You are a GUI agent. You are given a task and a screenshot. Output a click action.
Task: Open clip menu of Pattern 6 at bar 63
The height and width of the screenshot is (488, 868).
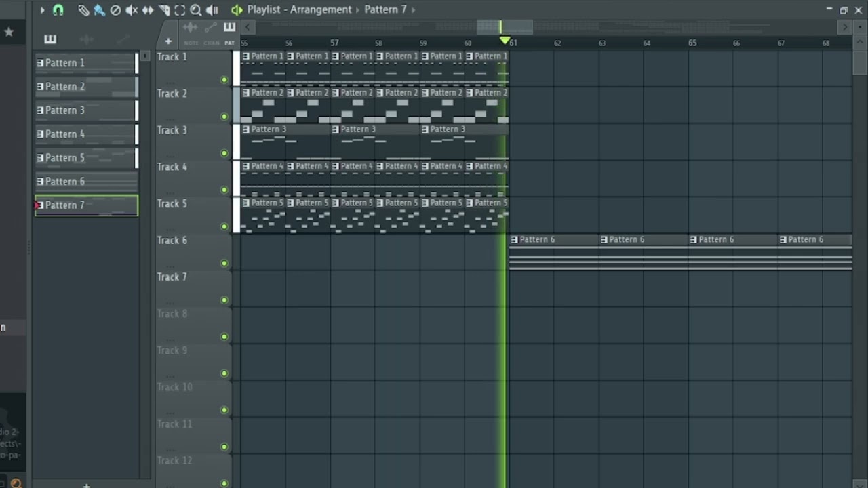pos(604,239)
